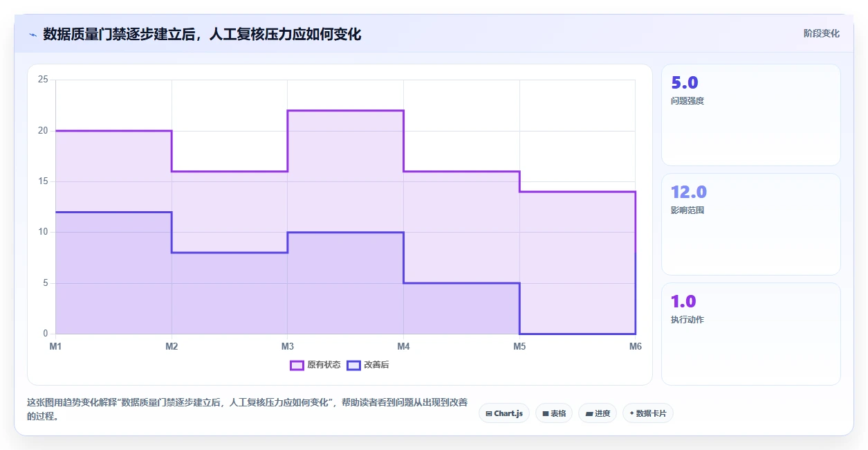This screenshot has width=868, height=450.
Task: Click the 15 y-axis tick label
Action: [x=43, y=181]
